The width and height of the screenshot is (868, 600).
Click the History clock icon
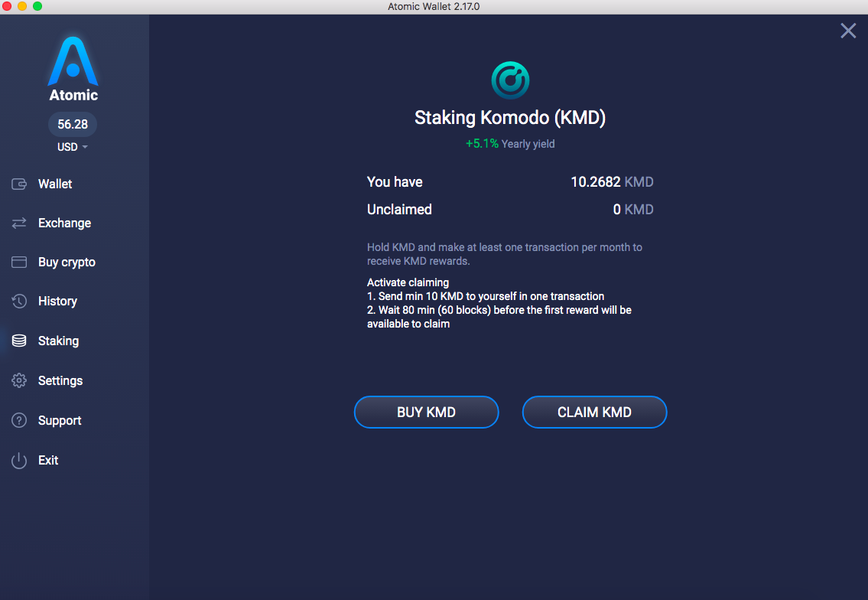tap(19, 302)
